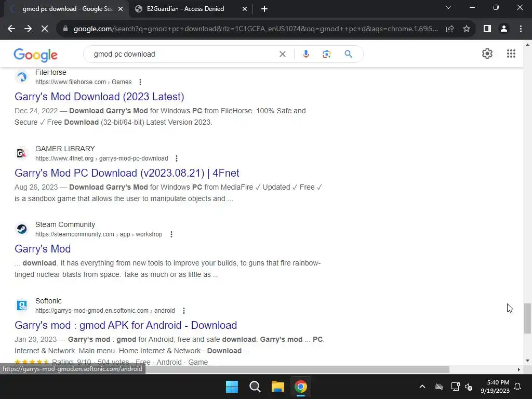Open more options for Softonic result
The image size is (532, 399).
point(183,311)
